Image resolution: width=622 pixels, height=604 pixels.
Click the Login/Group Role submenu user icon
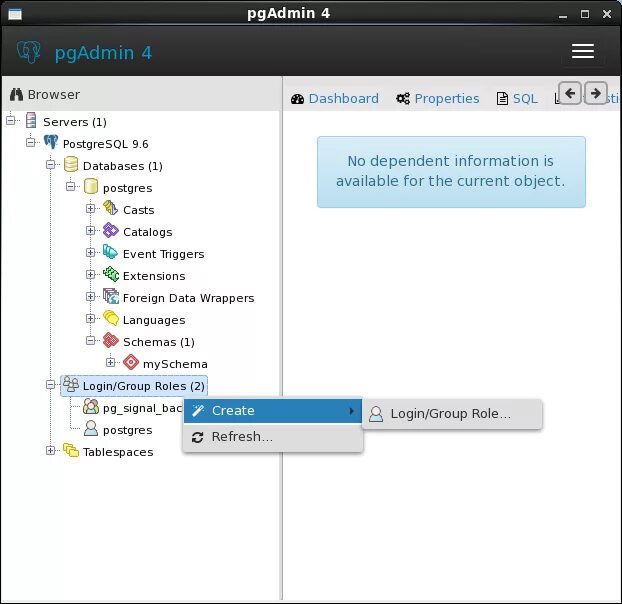(376, 414)
